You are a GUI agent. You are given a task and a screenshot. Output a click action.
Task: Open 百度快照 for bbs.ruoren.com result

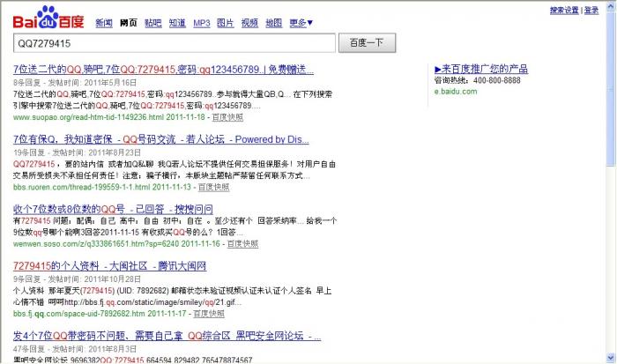213,188
